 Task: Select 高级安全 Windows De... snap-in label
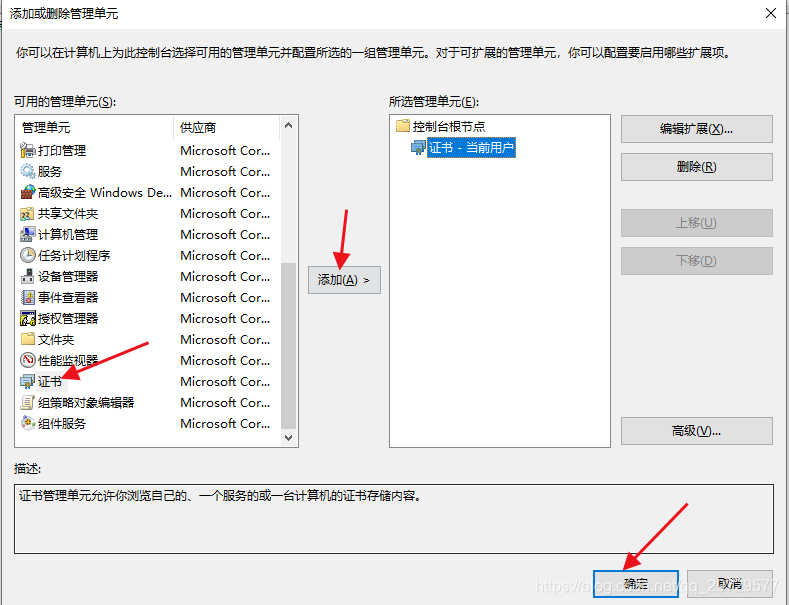point(105,193)
